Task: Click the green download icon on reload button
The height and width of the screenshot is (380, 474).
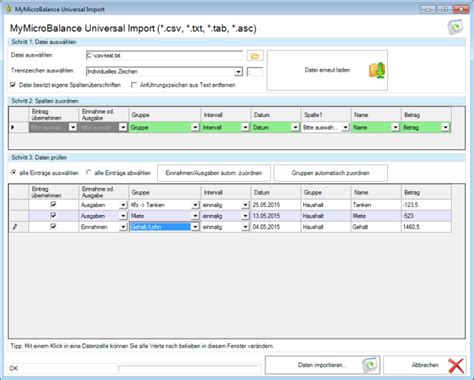Action: tap(377, 70)
